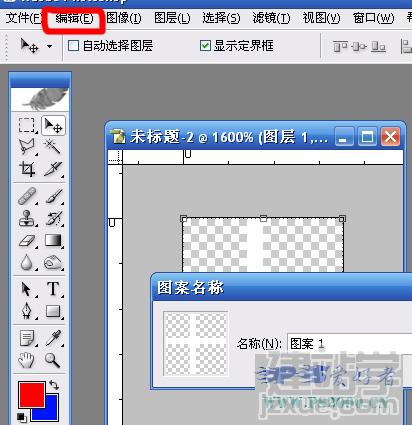Select the Healing Brush tool
This screenshot has height=425, width=412.
point(27,196)
